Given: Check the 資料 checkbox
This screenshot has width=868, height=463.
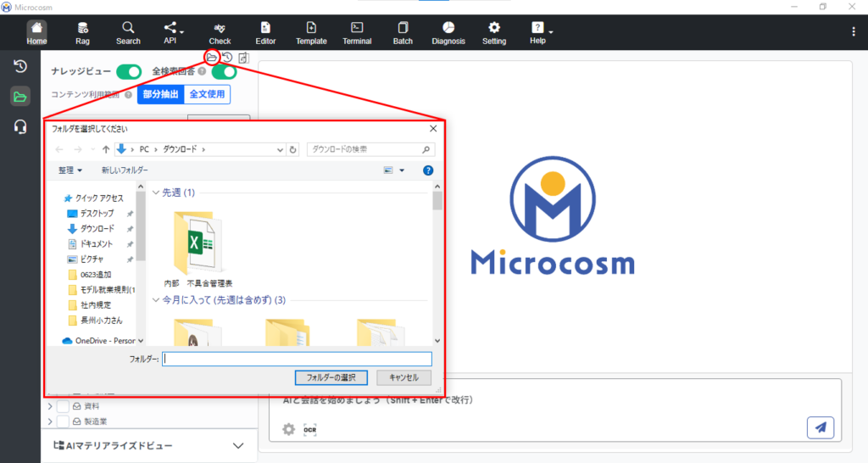Looking at the screenshot, I should [x=63, y=406].
